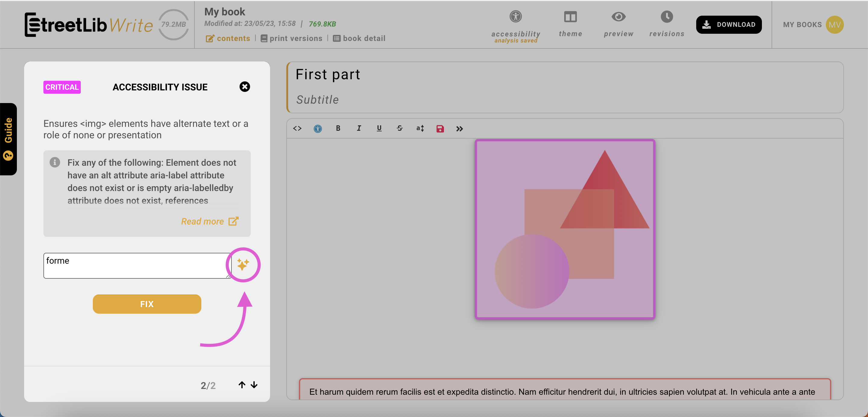Toggle bold formatting

338,128
